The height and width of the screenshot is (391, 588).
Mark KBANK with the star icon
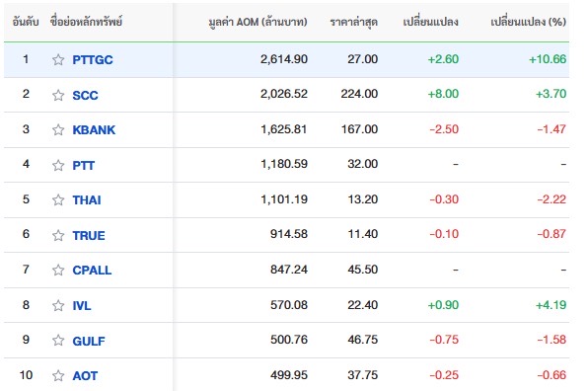58,129
